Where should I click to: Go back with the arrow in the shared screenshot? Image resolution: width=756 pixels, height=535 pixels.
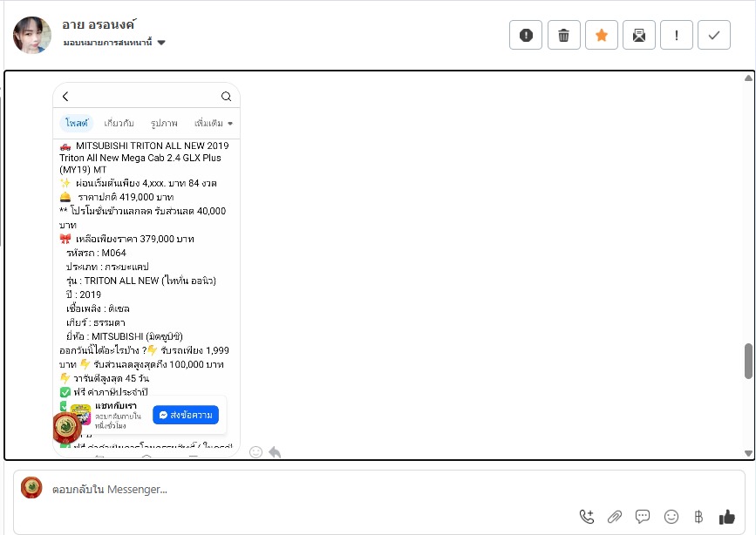(x=65, y=97)
